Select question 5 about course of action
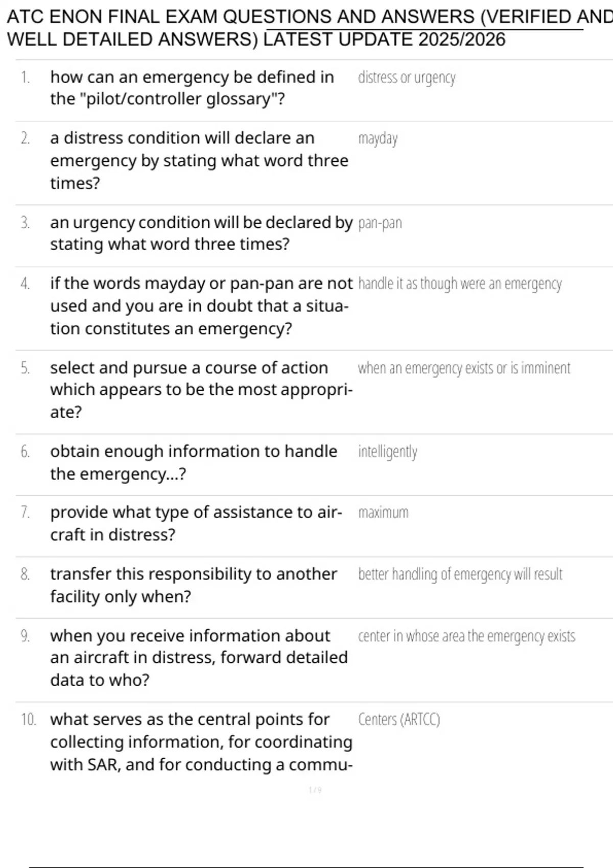Image resolution: width=613 pixels, height=868 pixels. 201,390
